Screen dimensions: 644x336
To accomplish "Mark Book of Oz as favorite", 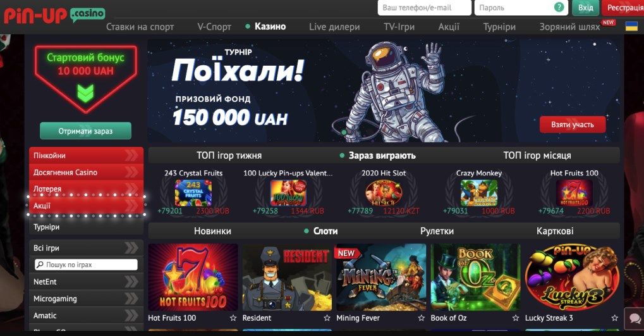I will (x=516, y=318).
